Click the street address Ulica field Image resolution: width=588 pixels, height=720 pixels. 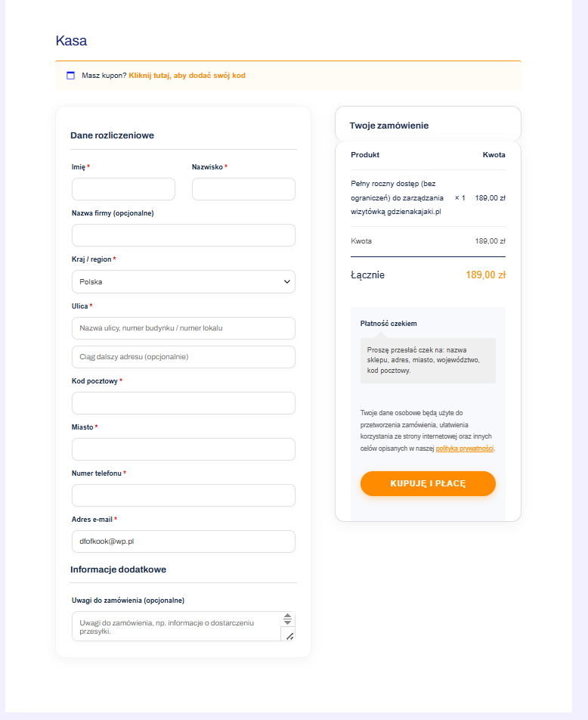coord(183,328)
